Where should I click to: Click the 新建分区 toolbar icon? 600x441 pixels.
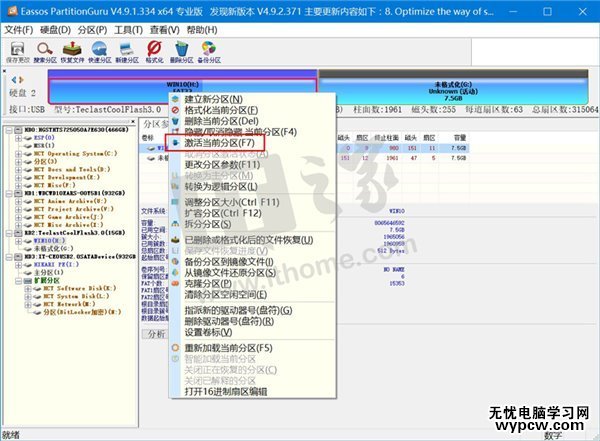click(127, 52)
